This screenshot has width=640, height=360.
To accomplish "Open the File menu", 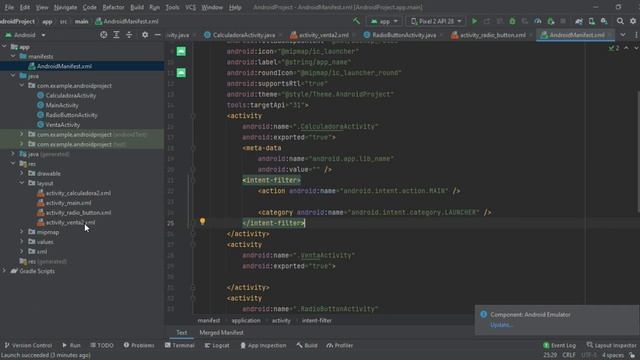I will pyautogui.click(x=9, y=7).
